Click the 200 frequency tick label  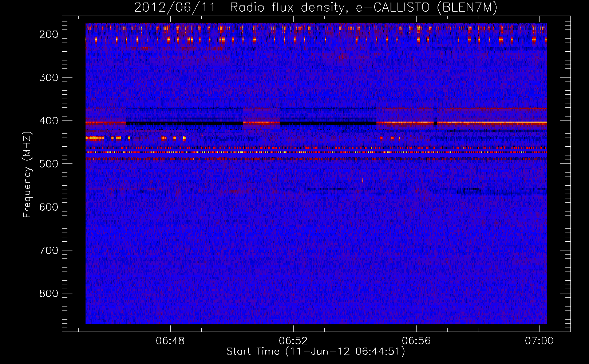point(49,34)
